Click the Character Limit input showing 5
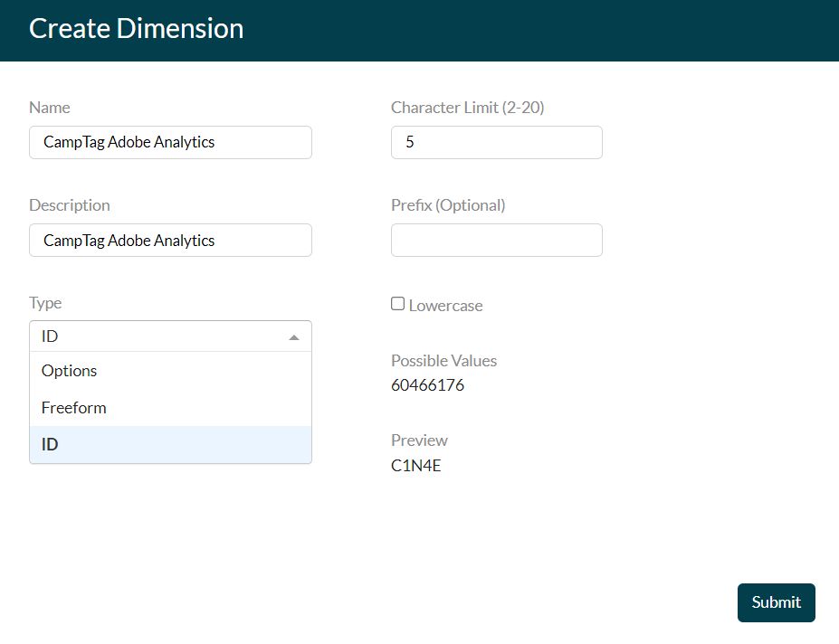 496,142
